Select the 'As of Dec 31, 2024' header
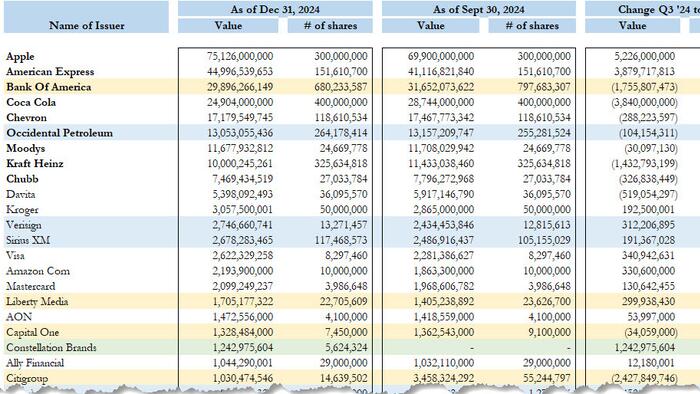The width and height of the screenshot is (700, 394). [x=275, y=9]
